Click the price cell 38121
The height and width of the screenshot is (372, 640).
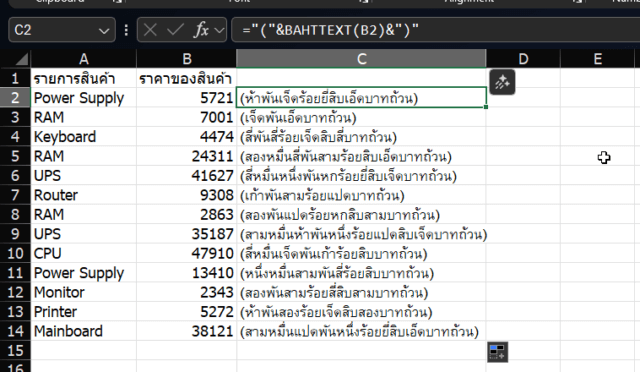click(187, 331)
